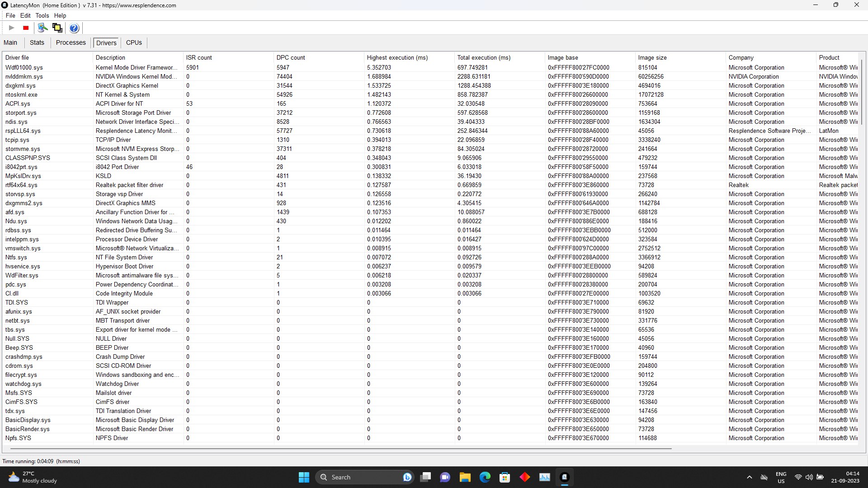Screen dimensions: 868x488
Task: Sort by DPC count column header
Action: pyautogui.click(x=319, y=57)
